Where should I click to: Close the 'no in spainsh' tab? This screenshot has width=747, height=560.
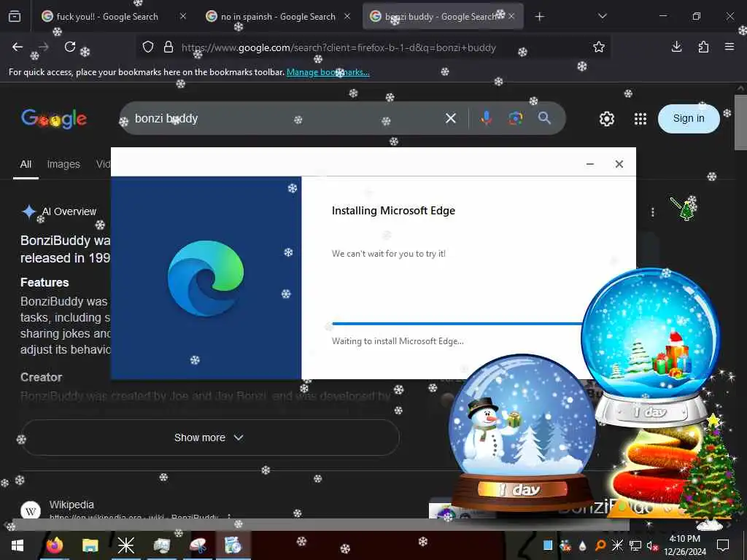pos(347,16)
